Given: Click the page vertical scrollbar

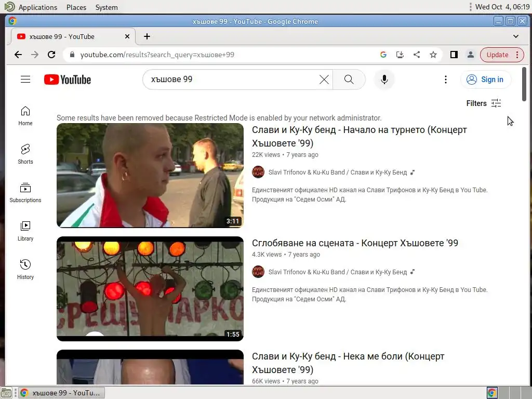Looking at the screenshot, I should click(524, 84).
